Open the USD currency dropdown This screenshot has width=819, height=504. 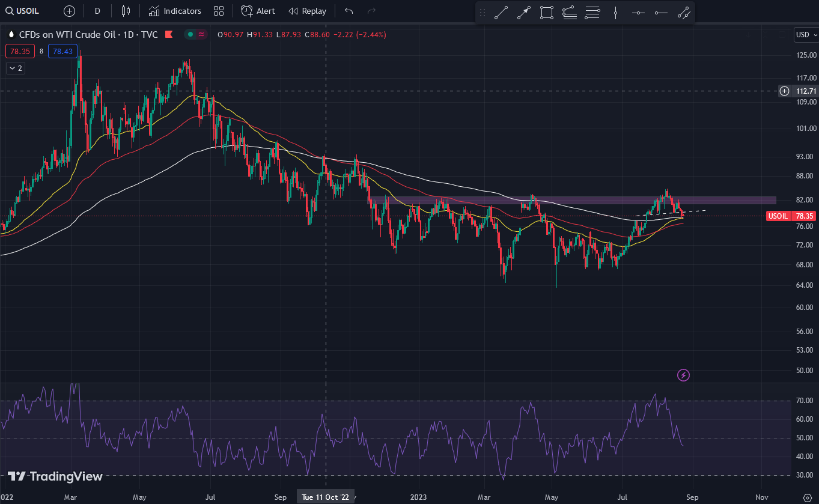click(805, 34)
